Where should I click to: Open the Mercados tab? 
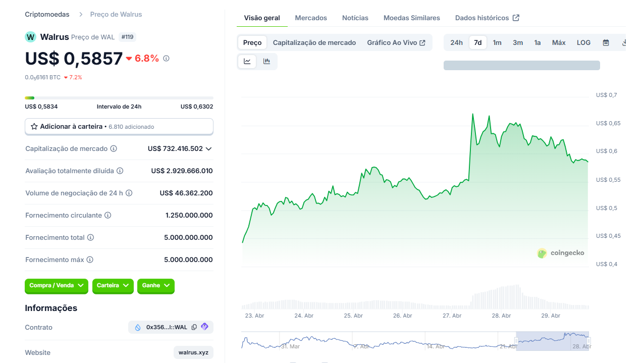click(311, 18)
